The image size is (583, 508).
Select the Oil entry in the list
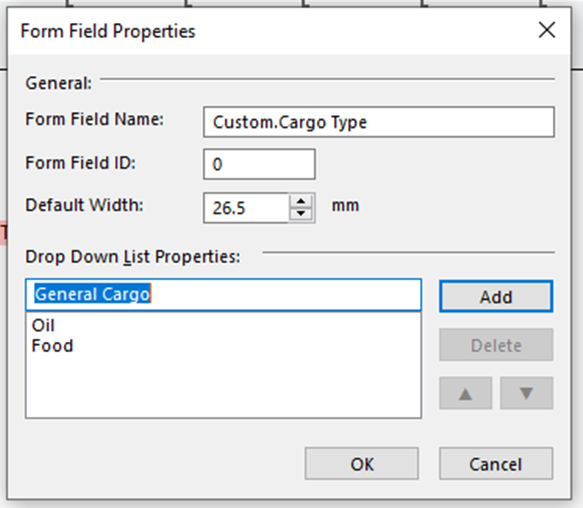pos(43,326)
